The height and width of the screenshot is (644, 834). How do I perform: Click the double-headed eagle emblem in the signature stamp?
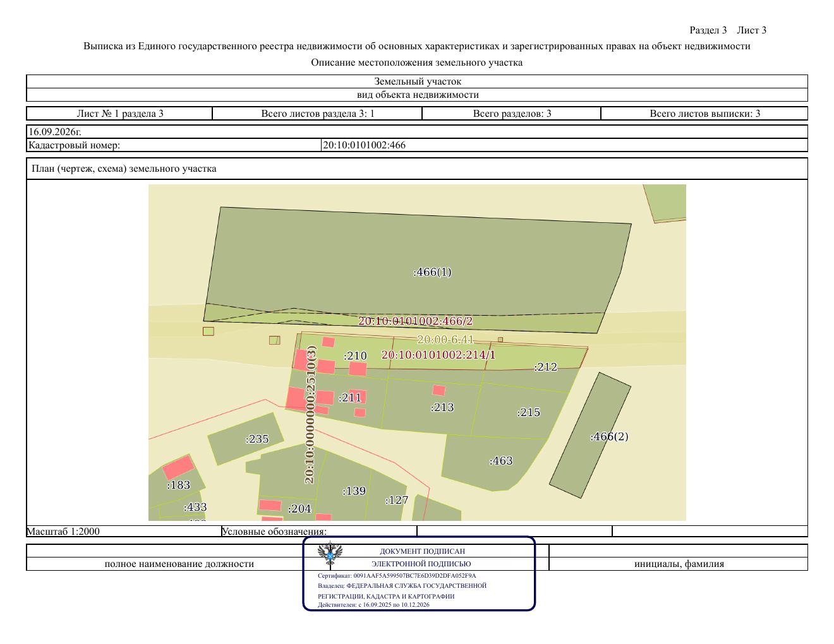pos(330,554)
